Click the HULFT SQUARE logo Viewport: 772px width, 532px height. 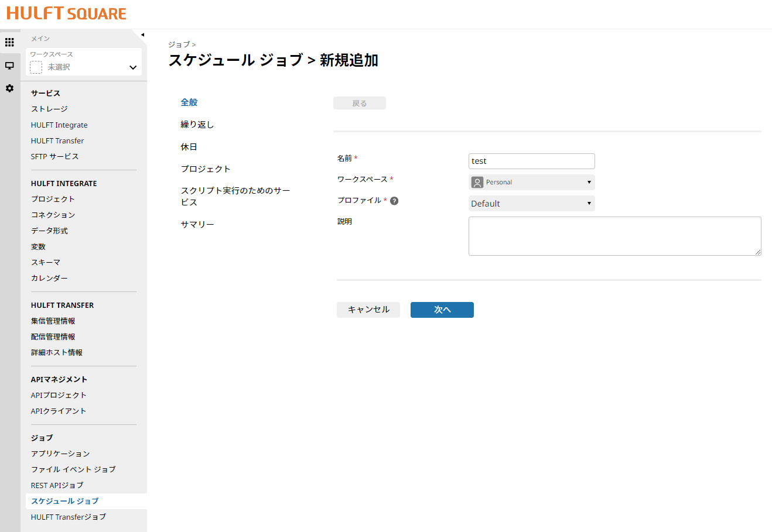coord(66,13)
